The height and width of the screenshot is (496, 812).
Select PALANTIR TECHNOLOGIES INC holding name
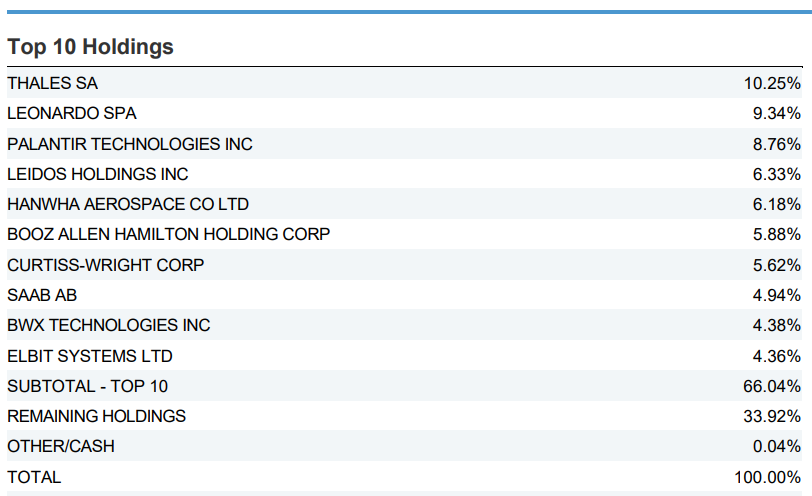click(130, 144)
